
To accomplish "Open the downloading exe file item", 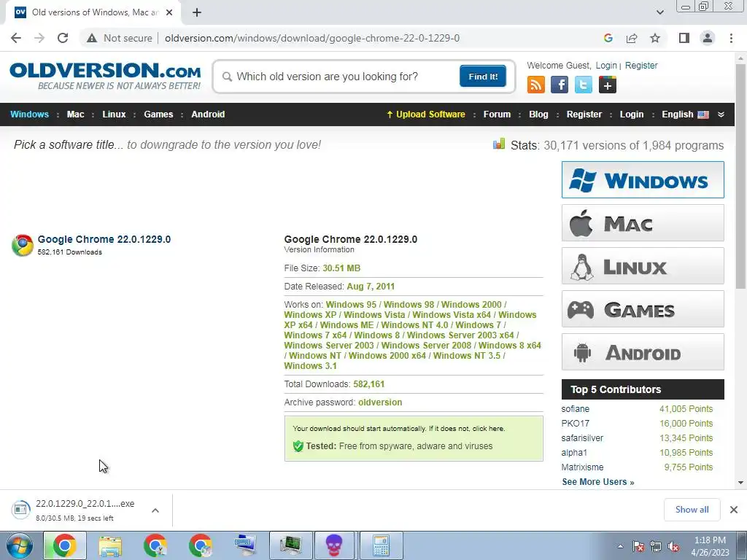I will (73, 510).
